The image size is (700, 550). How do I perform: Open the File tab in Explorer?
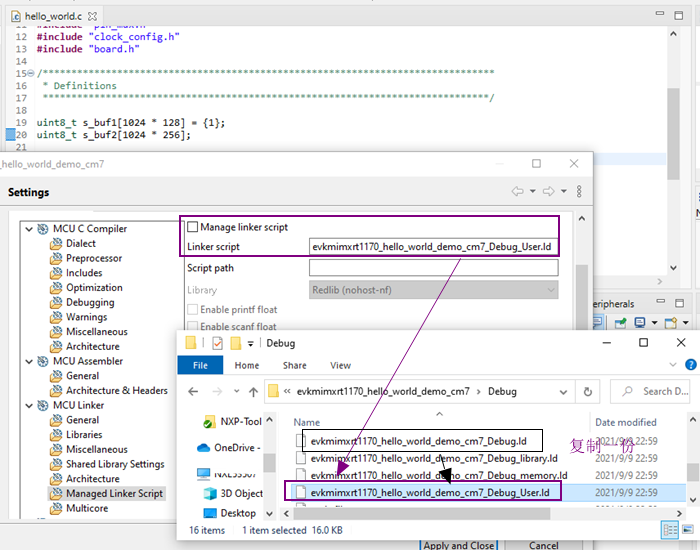pyautogui.click(x=200, y=365)
